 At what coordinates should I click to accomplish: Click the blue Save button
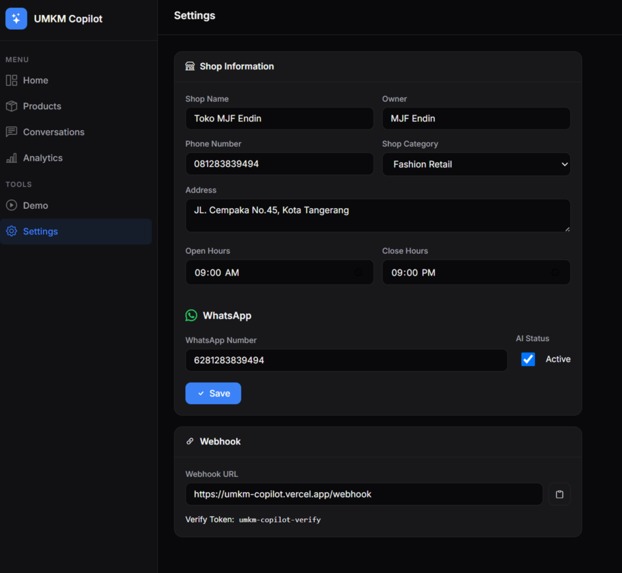pos(213,393)
